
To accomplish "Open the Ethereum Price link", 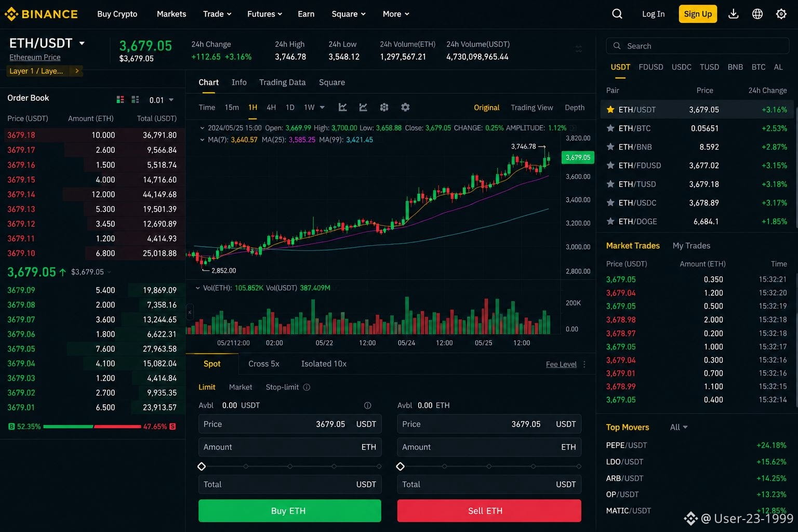I will point(35,57).
